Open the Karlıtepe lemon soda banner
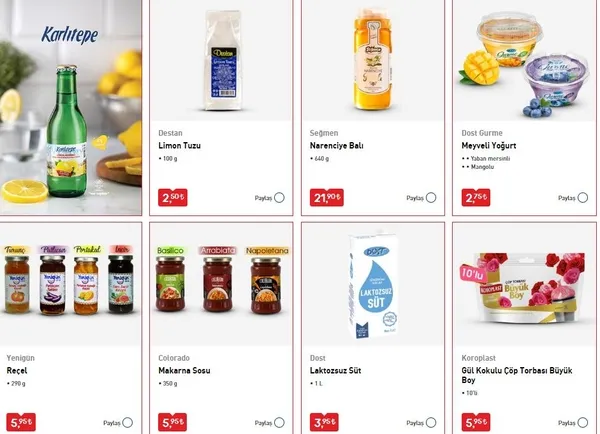Viewport: 600px width, 434px height. tap(70, 107)
